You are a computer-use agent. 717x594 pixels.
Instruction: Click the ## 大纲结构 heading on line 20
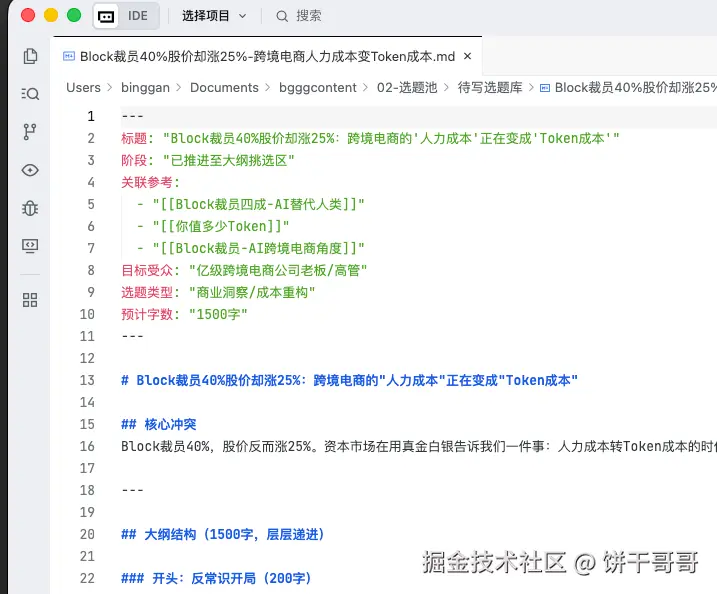pos(223,534)
